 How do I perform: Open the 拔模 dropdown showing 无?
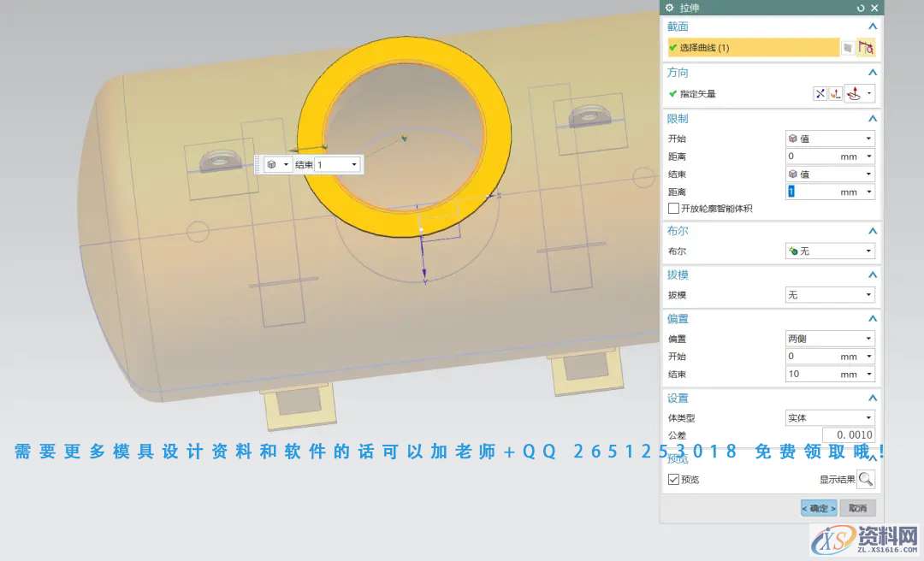pyautogui.click(x=829, y=295)
